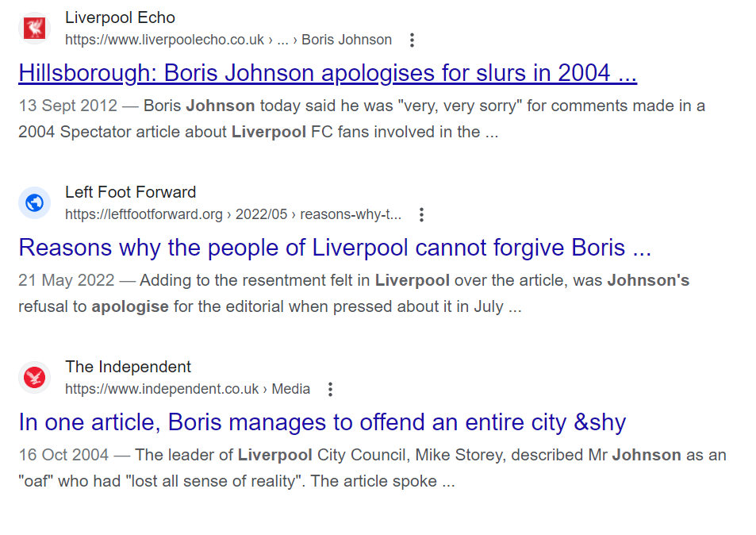Open more options for The Independent result
This screenshot has width=756, height=535.
[330, 389]
